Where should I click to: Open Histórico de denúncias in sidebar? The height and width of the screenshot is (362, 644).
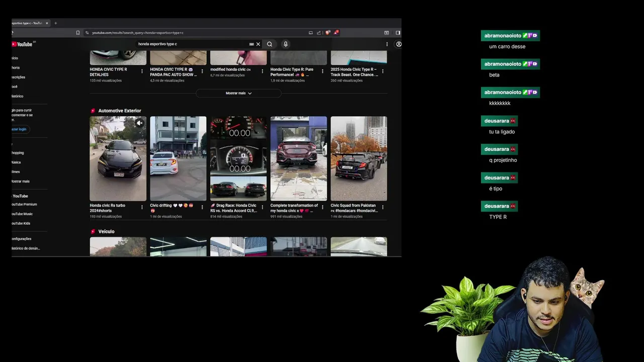[x=26, y=248]
